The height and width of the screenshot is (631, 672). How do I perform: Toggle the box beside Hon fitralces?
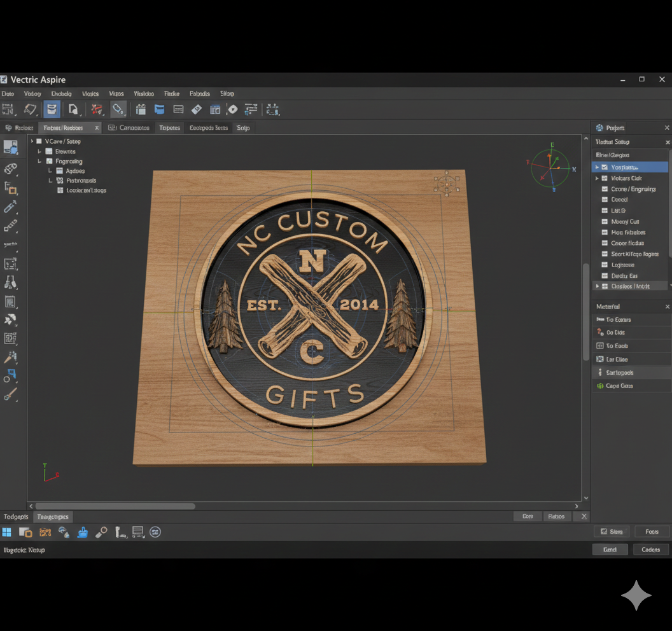605,232
